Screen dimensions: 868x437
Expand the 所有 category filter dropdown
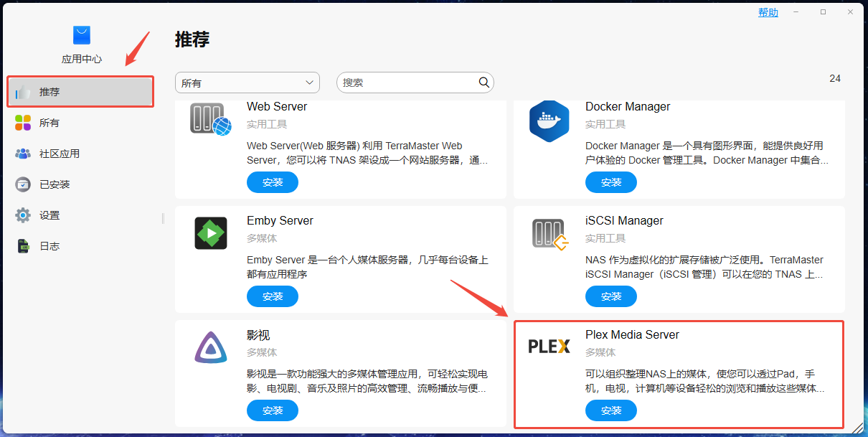point(247,83)
